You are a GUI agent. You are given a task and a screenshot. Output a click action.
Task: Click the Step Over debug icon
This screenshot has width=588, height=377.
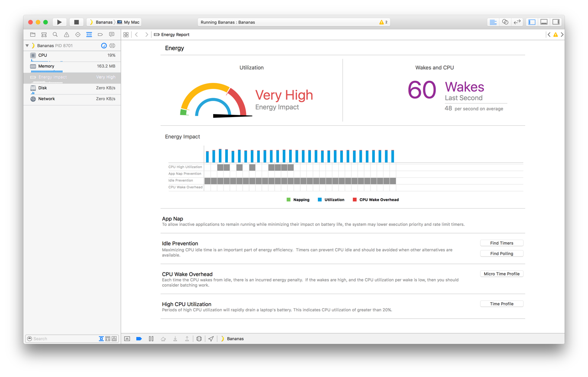click(x=163, y=339)
